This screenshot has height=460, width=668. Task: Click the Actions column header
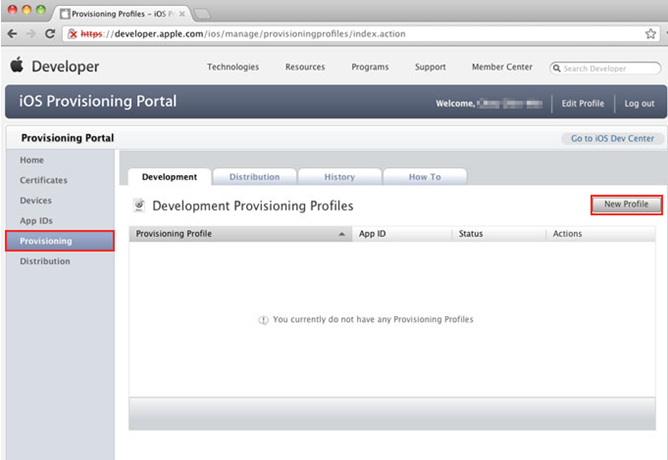point(601,234)
